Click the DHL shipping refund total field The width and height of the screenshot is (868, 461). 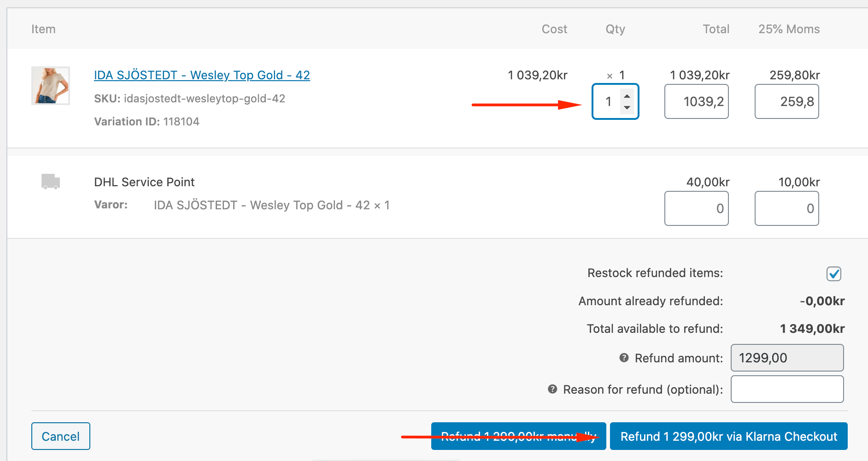(696, 208)
